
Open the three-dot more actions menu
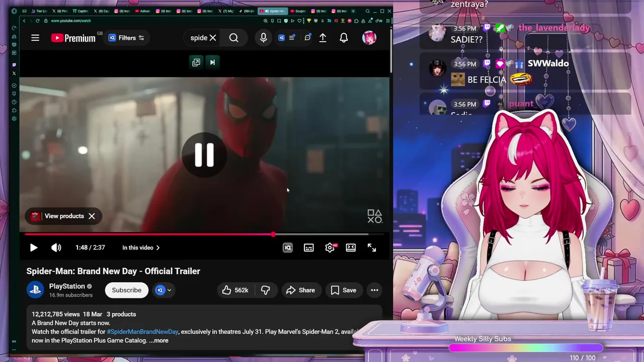[x=374, y=290]
